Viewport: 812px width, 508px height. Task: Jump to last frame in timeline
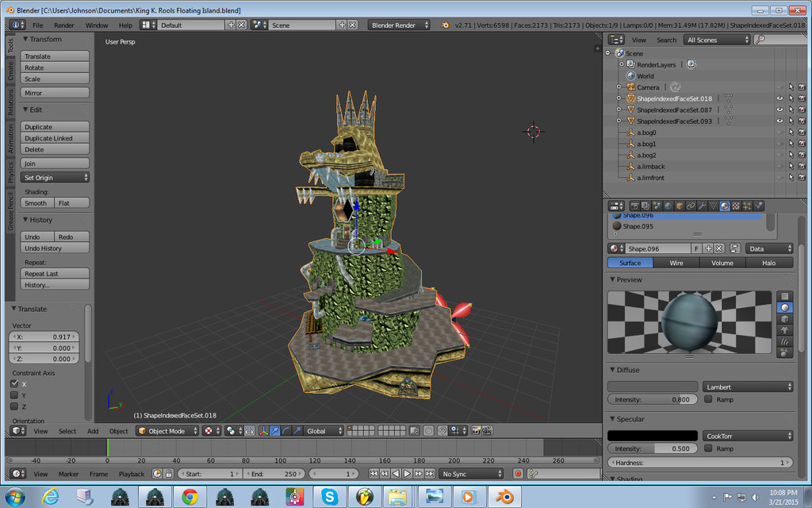[x=431, y=474]
